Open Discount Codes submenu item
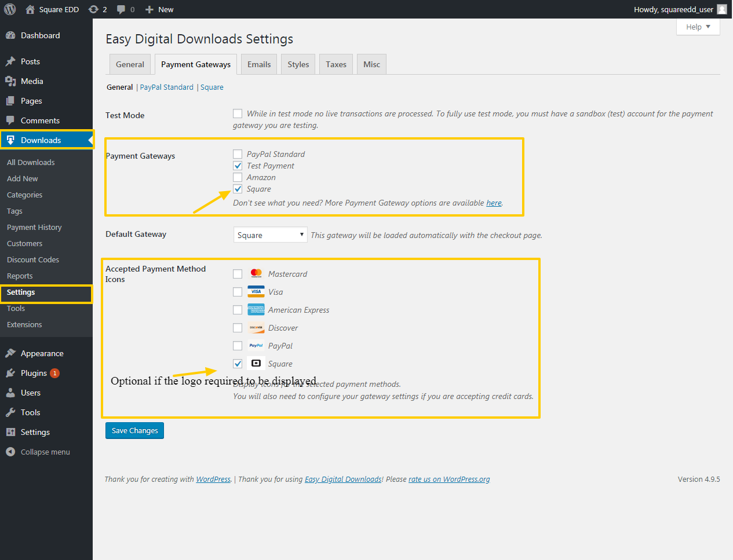Screen dimensions: 733x560 point(33,259)
